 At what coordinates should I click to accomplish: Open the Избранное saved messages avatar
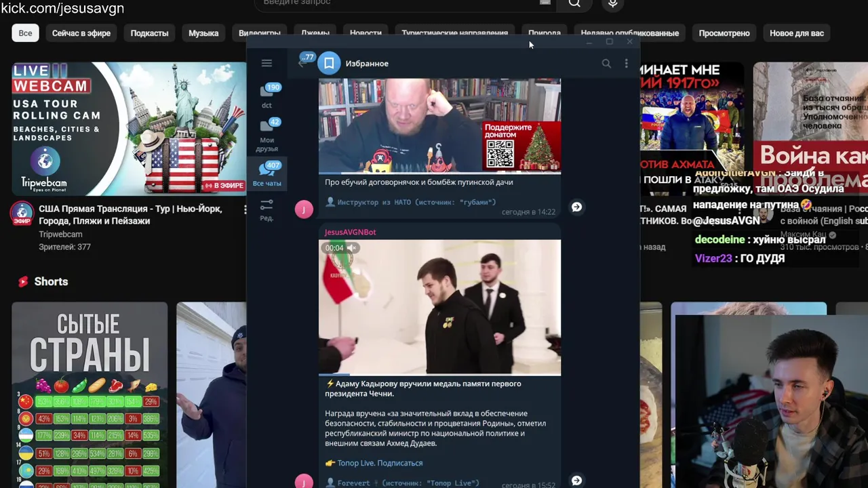pyautogui.click(x=329, y=63)
